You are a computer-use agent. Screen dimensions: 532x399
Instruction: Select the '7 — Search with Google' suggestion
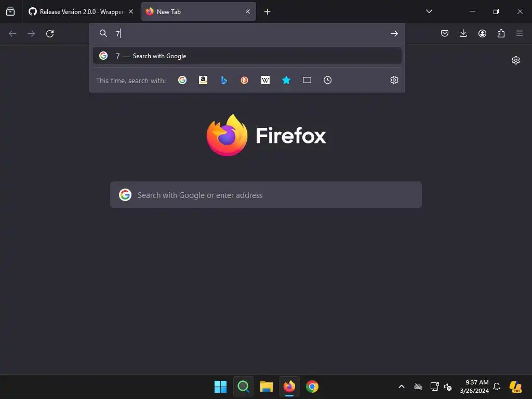pyautogui.click(x=247, y=56)
